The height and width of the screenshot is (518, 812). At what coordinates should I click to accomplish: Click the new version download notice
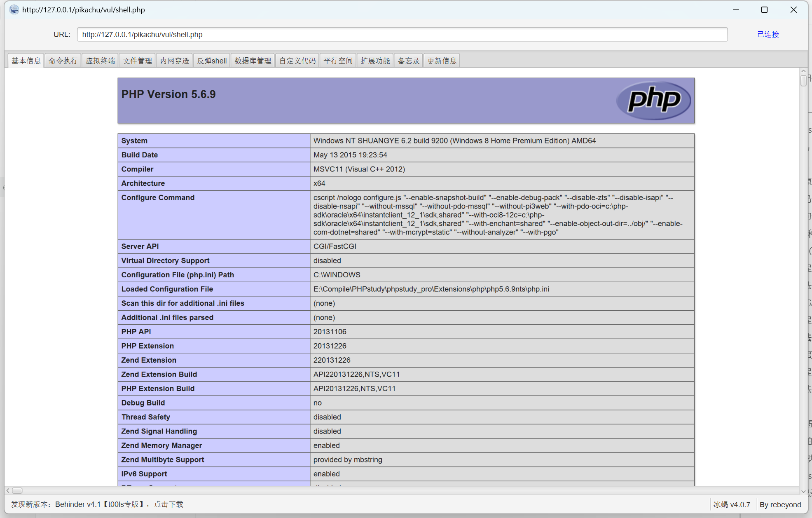[97, 504]
